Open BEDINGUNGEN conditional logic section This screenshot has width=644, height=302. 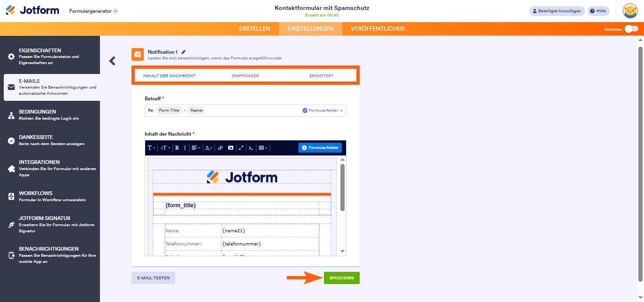(50, 115)
